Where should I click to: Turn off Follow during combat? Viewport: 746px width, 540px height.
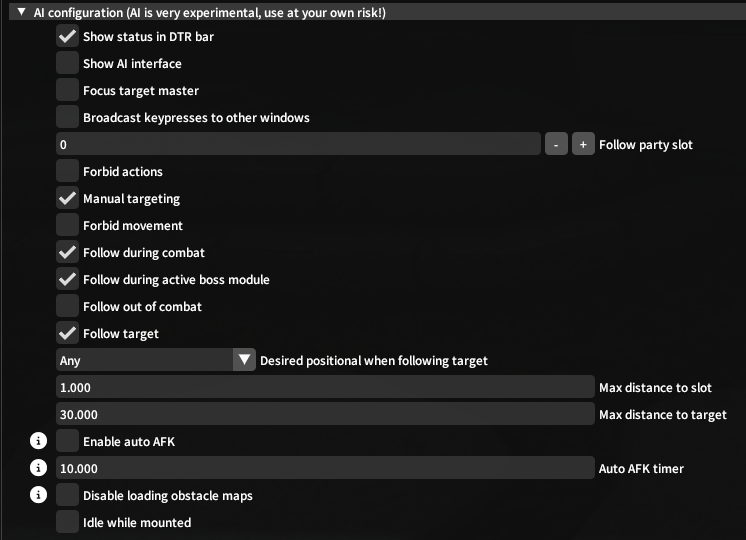67,253
